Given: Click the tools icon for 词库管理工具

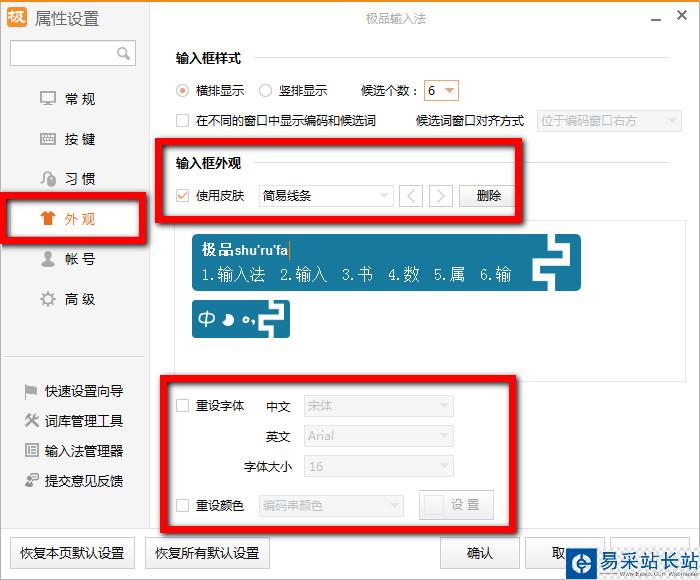Looking at the screenshot, I should (31, 420).
